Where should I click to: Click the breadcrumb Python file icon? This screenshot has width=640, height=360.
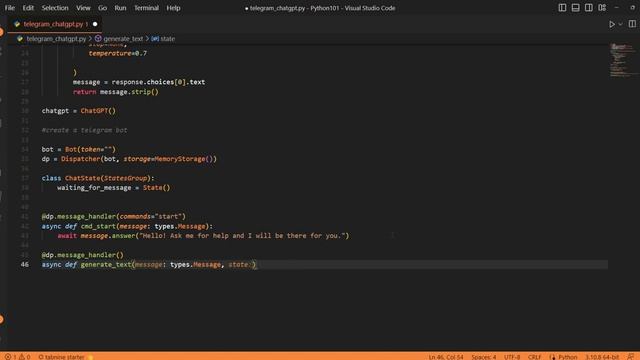[x=20, y=39]
